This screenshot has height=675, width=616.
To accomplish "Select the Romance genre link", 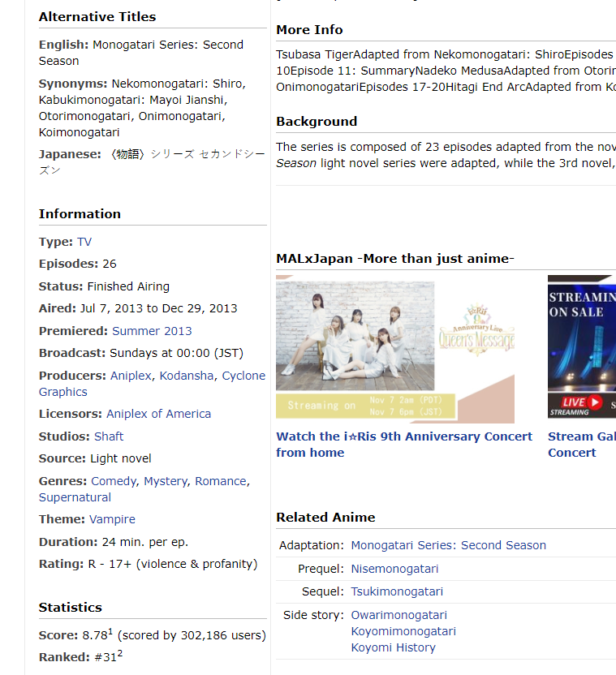I will tap(221, 481).
